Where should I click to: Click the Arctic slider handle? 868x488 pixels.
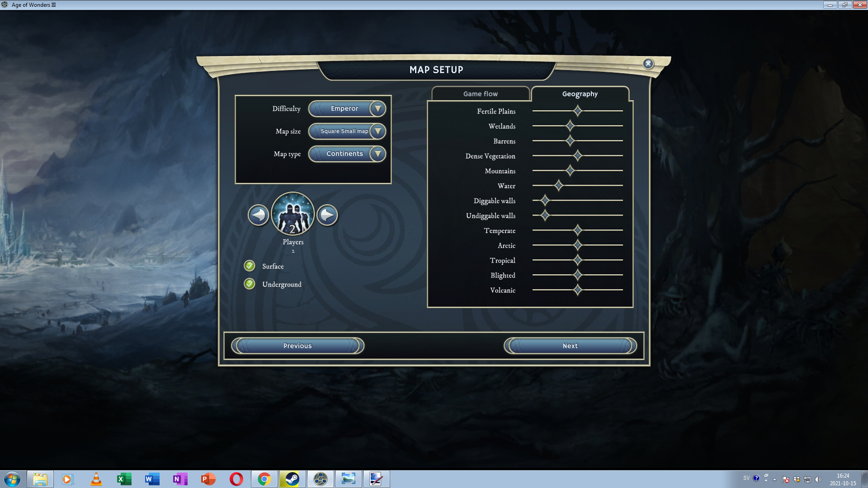(x=578, y=245)
